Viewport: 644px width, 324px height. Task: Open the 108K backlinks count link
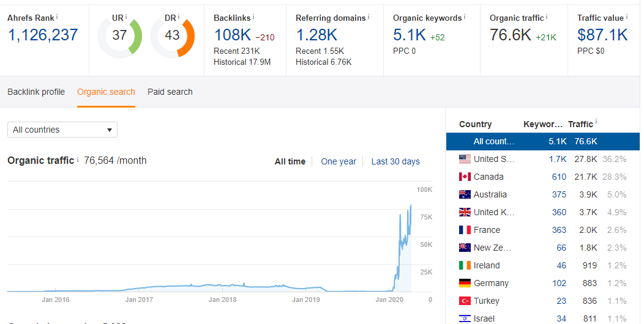pos(231,35)
